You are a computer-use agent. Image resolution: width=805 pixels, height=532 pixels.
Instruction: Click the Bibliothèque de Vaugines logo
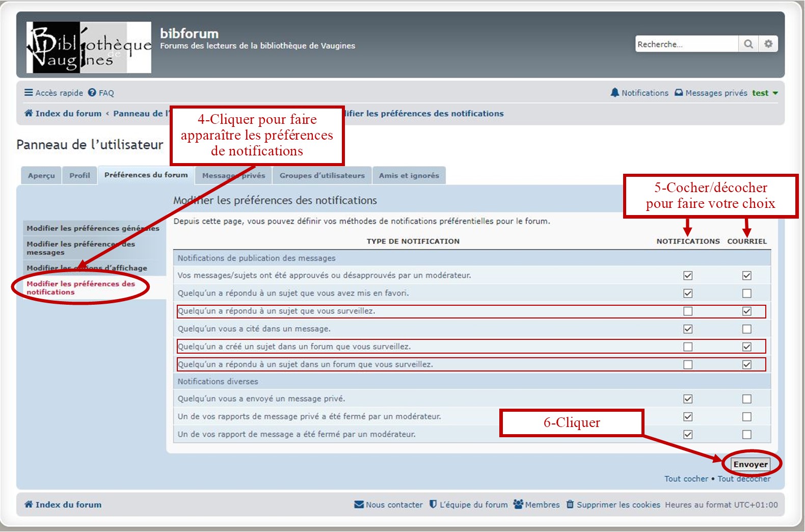point(89,47)
